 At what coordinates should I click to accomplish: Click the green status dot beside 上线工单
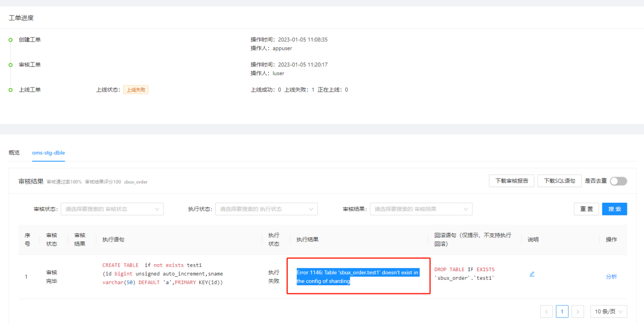(x=10, y=90)
